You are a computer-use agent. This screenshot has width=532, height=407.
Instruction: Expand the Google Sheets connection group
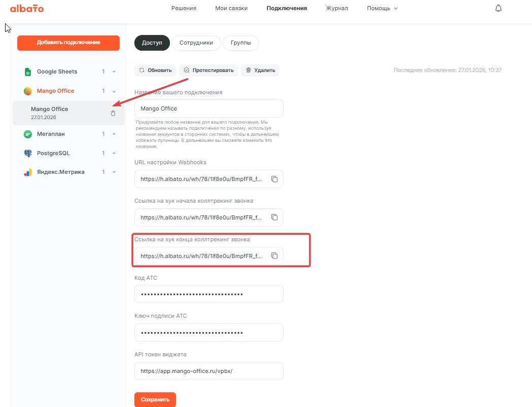114,72
